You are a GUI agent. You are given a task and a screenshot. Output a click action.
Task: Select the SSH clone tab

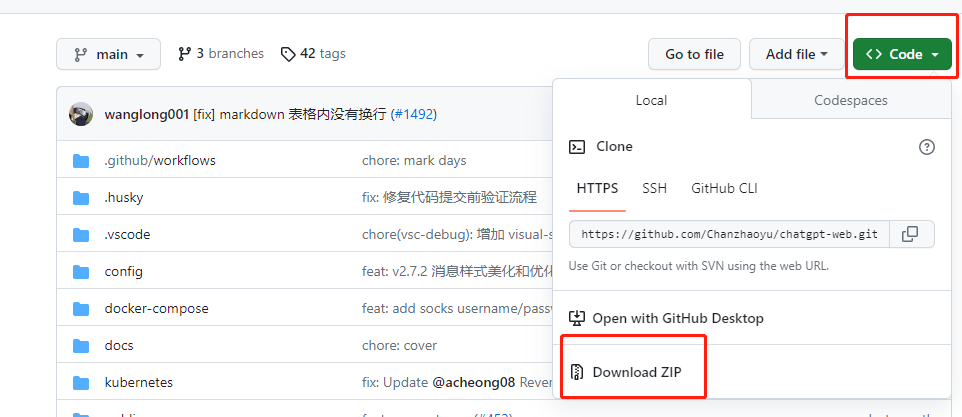pyautogui.click(x=655, y=188)
